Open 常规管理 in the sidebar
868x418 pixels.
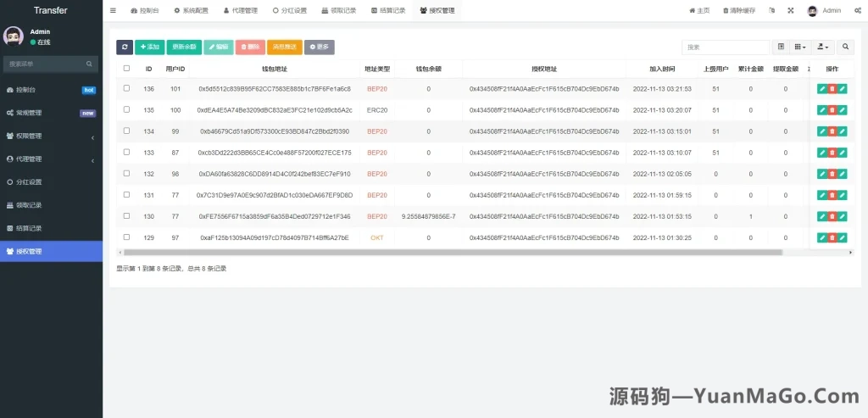[51, 113]
